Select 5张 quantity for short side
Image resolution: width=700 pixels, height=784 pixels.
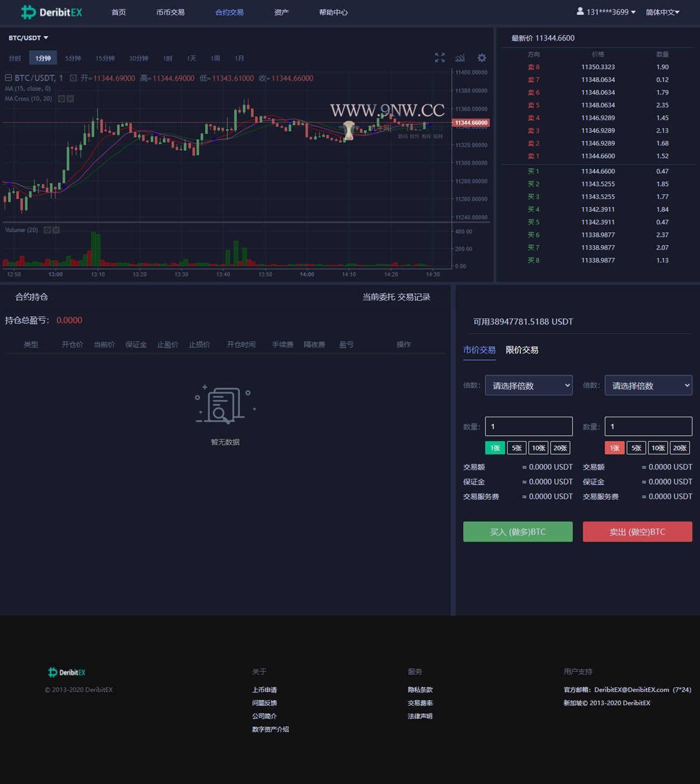(636, 448)
